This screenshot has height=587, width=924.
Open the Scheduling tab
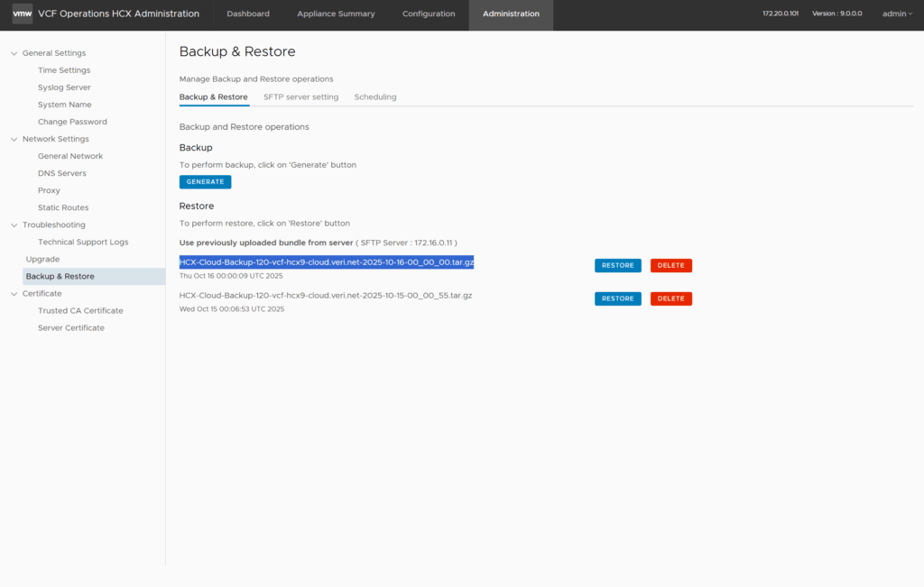point(374,97)
